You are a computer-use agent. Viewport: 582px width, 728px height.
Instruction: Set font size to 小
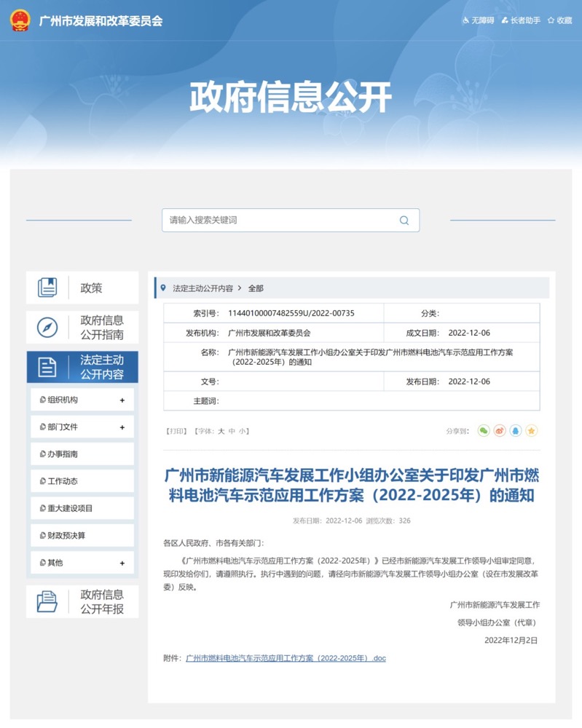click(x=242, y=431)
